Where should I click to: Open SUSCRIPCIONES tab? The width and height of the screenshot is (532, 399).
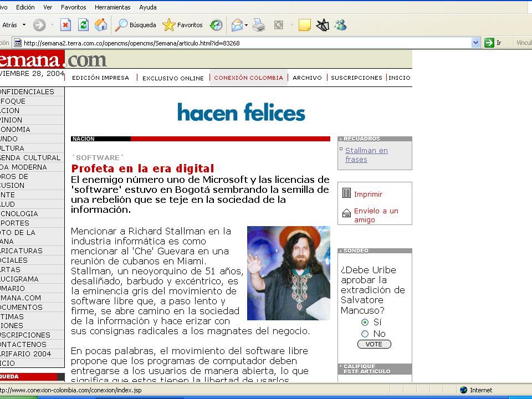[x=356, y=78]
